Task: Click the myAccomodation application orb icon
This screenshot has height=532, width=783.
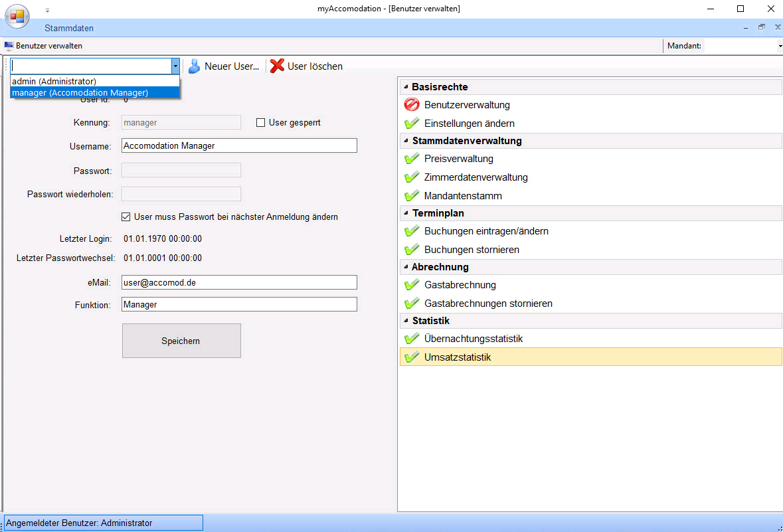Action: coord(17,16)
